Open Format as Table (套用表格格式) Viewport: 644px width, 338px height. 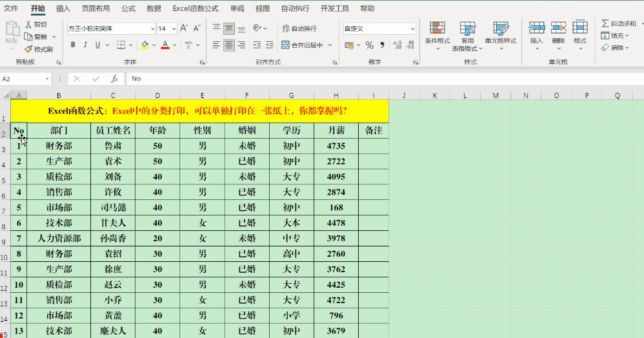(467, 36)
